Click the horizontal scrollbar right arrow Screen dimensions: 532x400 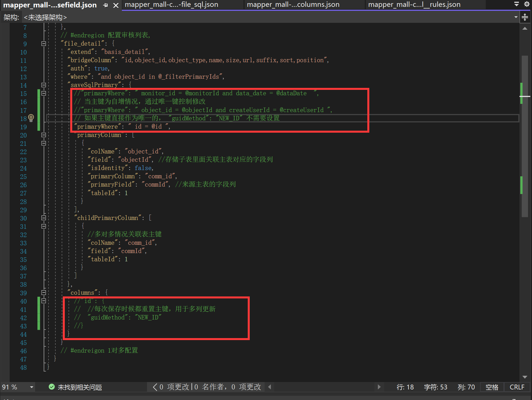pos(379,387)
